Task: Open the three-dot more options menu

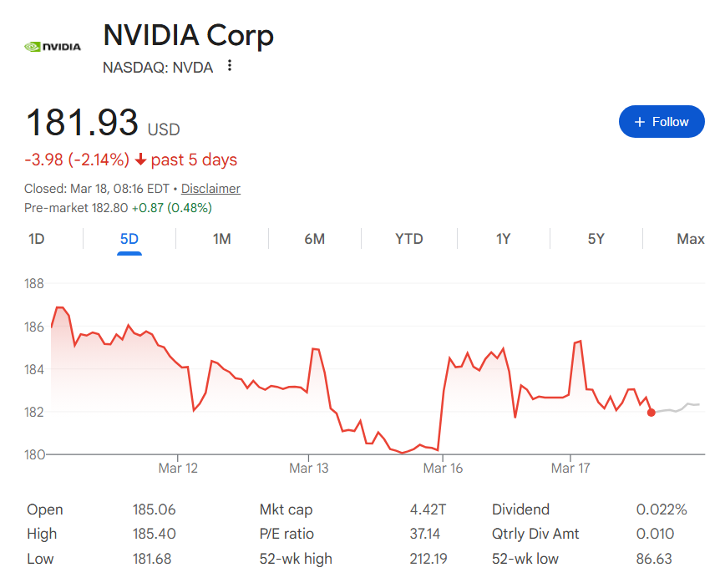Action: click(230, 66)
